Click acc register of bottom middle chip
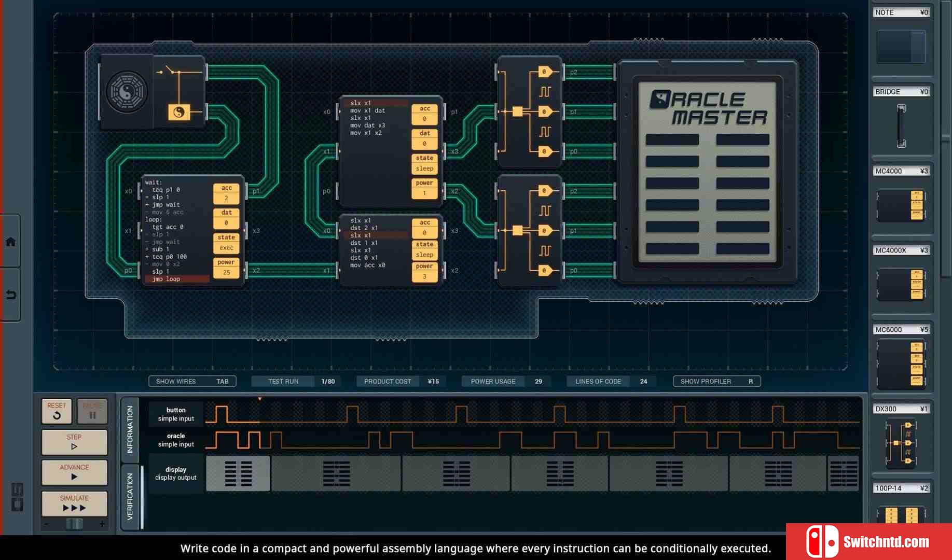The height and width of the screenshot is (560, 952). (x=425, y=228)
